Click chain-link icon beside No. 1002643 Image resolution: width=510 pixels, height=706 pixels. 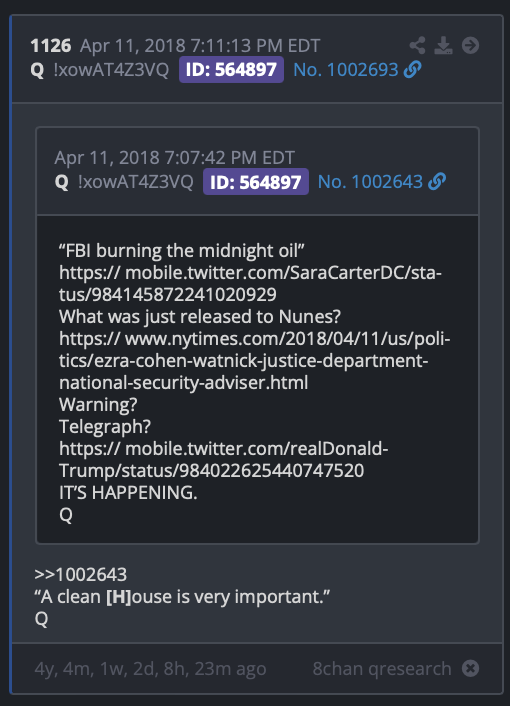[x=437, y=181]
